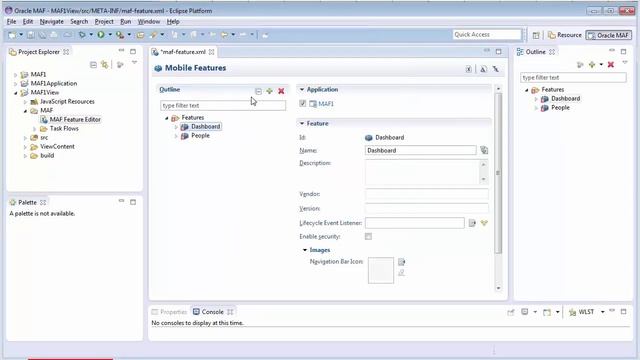640x360 pixels.
Task: Click the Lifecycle Event Listener field
Action: coord(415,223)
